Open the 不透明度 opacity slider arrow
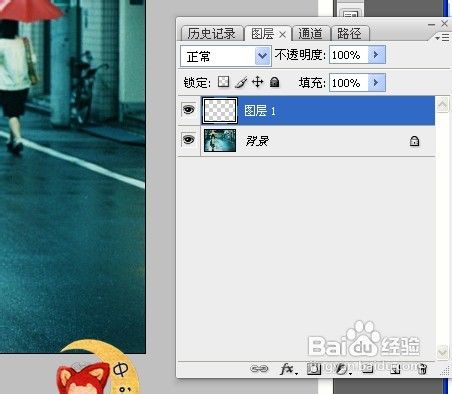 pos(377,55)
